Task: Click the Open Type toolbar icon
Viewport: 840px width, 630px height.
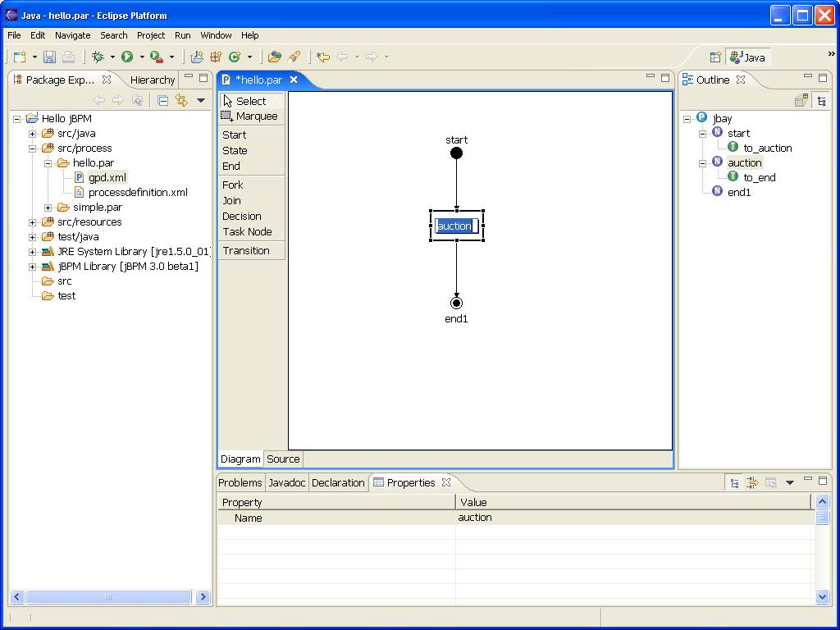Action: pos(275,57)
